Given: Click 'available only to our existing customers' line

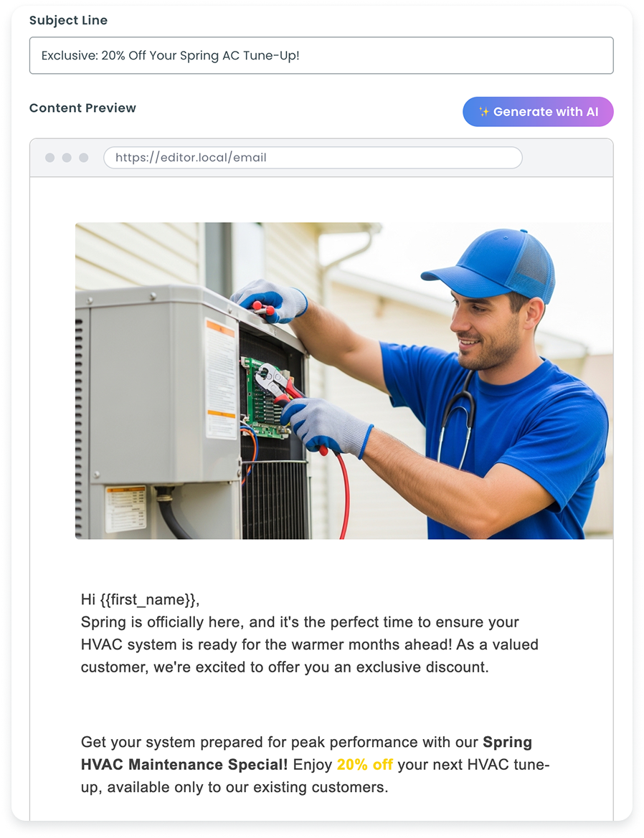Looking at the screenshot, I should (247, 787).
